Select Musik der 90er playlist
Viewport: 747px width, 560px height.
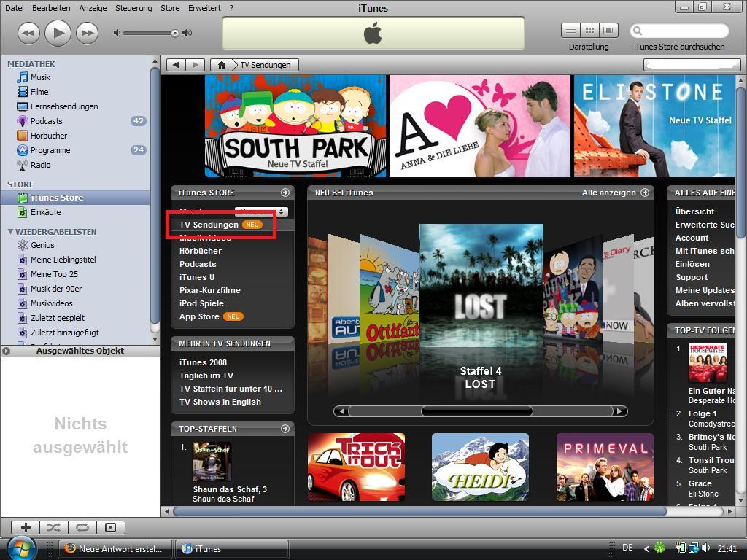pyautogui.click(x=56, y=289)
